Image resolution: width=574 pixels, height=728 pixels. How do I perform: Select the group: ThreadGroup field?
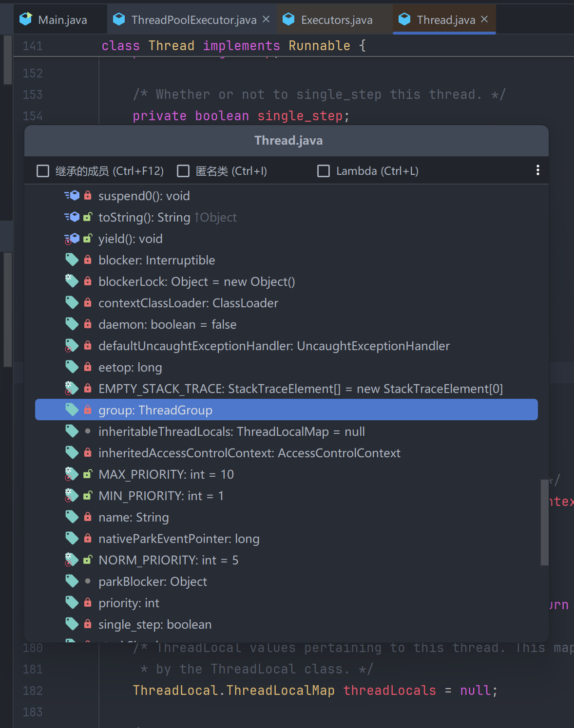[x=155, y=410]
